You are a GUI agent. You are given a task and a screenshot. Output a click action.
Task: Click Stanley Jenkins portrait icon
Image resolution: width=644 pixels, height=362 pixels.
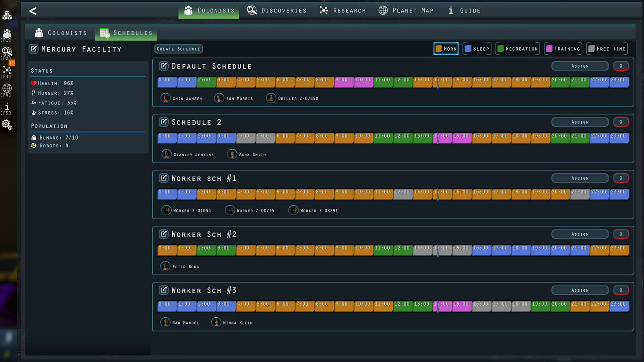167,154
